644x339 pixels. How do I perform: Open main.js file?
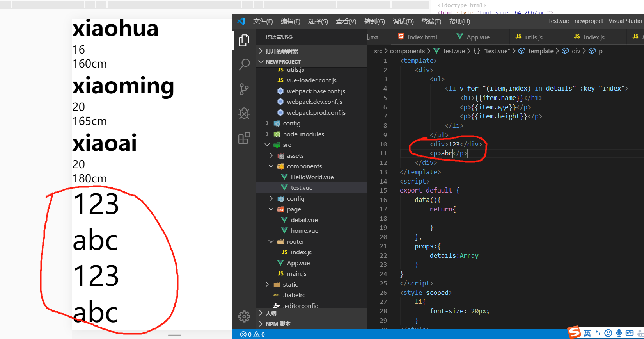pos(311,273)
